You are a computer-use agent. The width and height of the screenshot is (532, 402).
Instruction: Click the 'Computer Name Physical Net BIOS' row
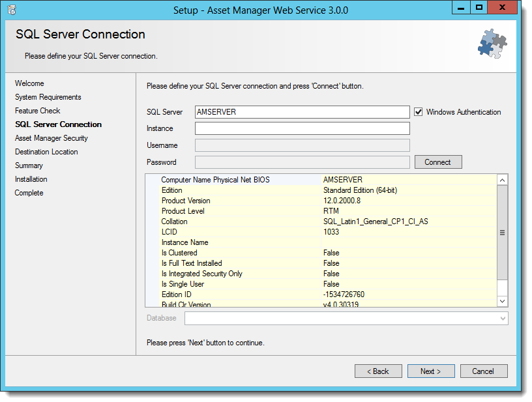click(321, 180)
